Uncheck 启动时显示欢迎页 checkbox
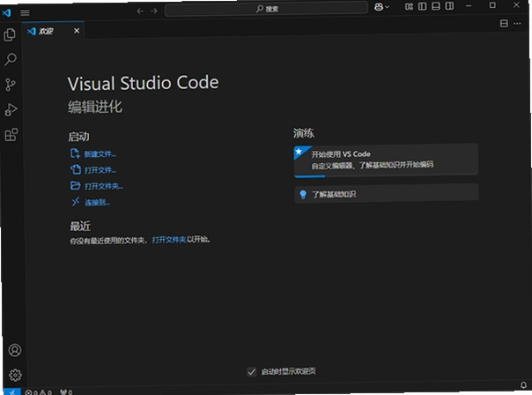 pyautogui.click(x=251, y=371)
